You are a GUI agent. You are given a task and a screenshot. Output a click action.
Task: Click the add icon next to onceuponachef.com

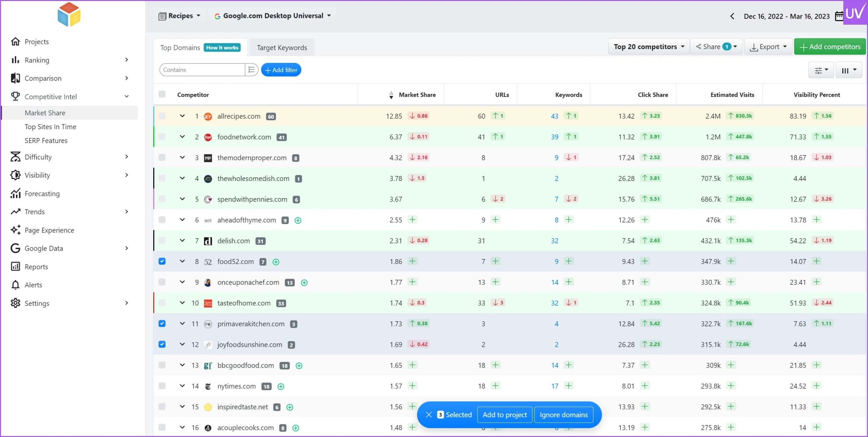304,282
